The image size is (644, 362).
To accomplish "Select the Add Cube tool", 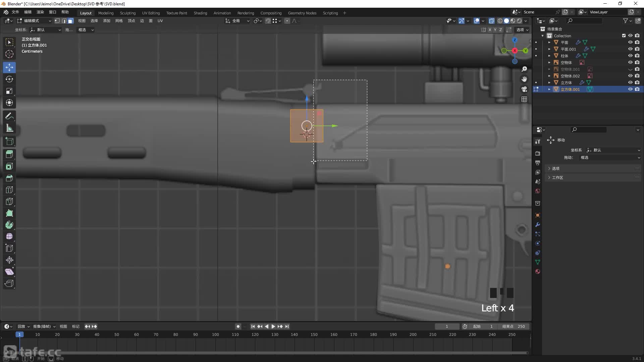I will (x=9, y=141).
